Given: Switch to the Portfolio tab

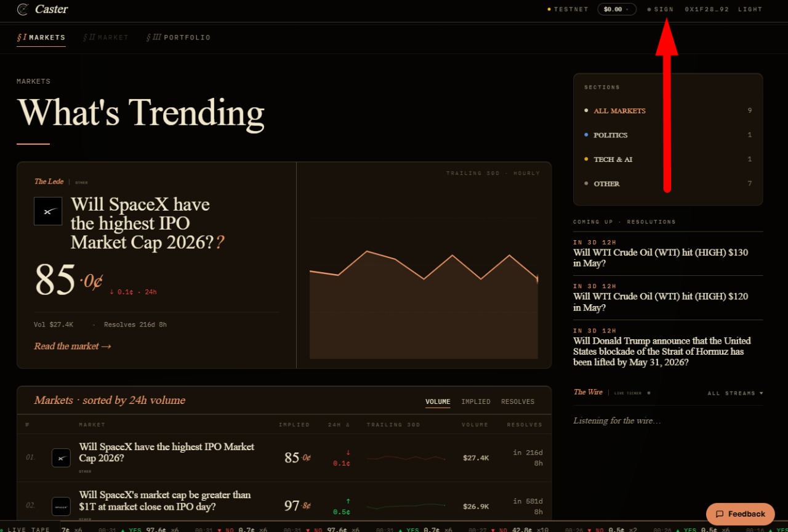Looking at the screenshot, I should [x=179, y=38].
